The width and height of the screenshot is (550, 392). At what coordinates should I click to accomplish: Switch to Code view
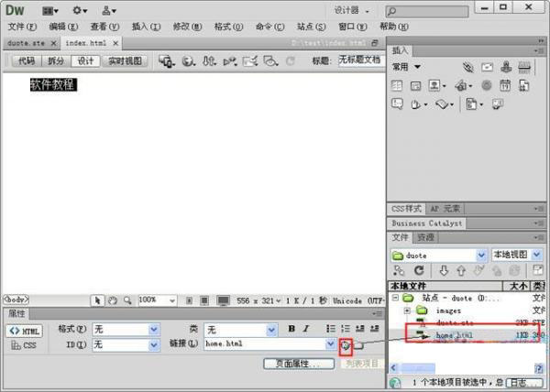click(x=27, y=61)
